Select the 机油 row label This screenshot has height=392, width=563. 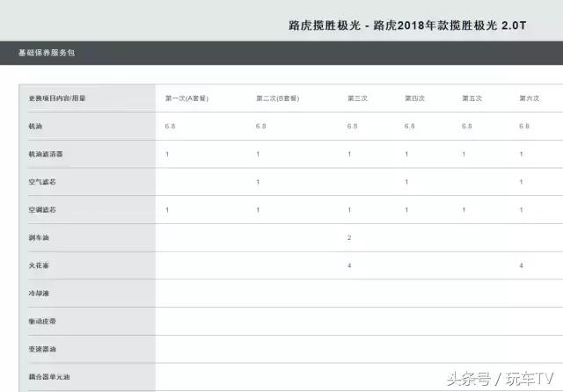pos(35,127)
